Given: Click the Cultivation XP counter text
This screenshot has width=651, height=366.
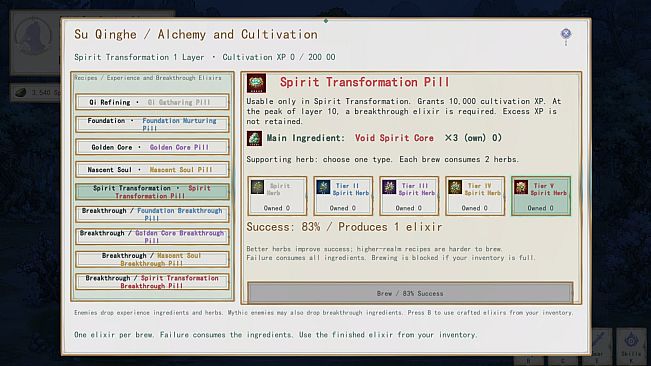Looking at the screenshot, I should pyautogui.click(x=279, y=57).
